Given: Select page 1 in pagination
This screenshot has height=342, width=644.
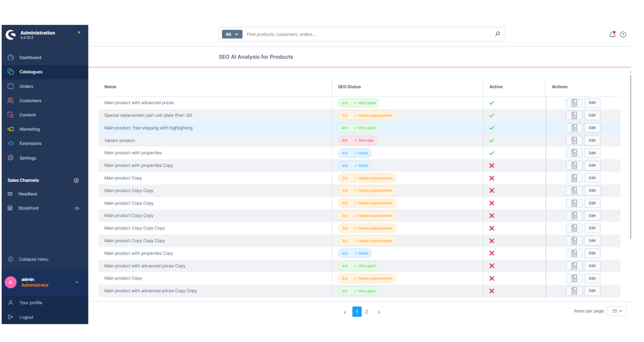Looking at the screenshot, I should [357, 312].
